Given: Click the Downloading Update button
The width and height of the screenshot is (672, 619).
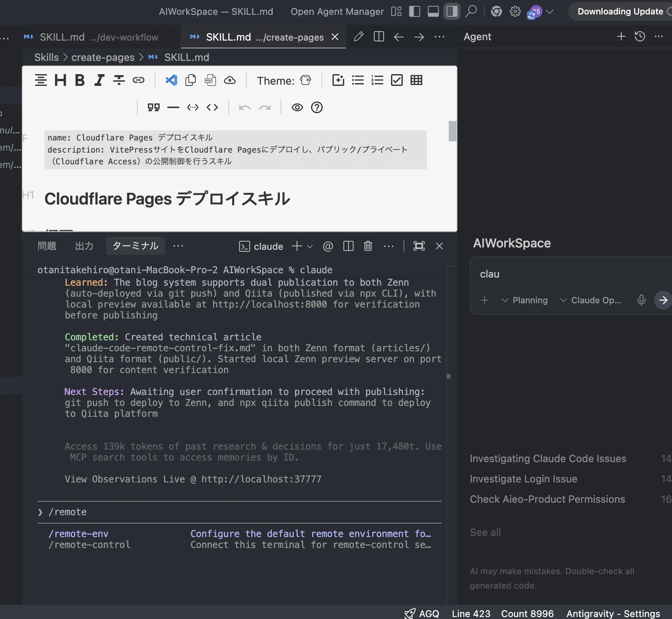Looking at the screenshot, I should (620, 11).
